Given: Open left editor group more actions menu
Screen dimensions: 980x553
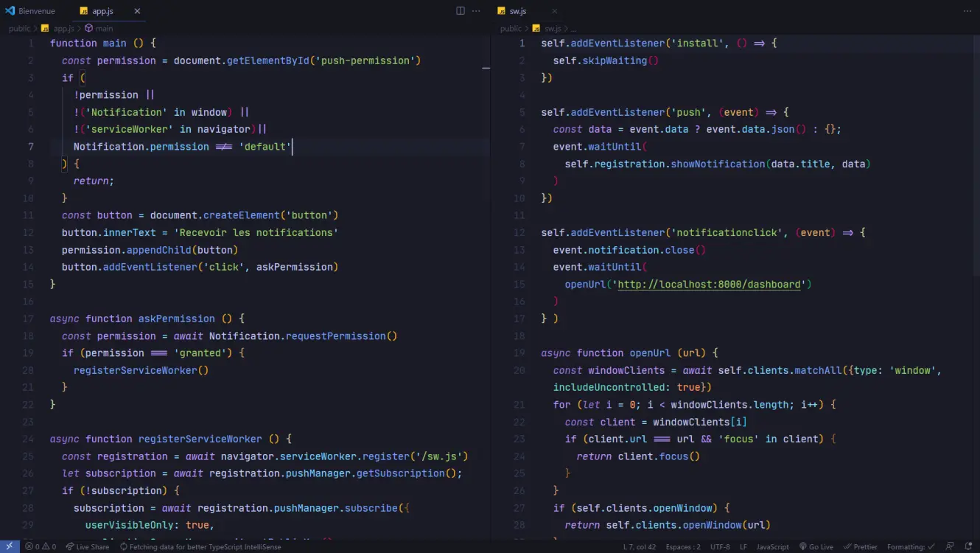Looking at the screenshot, I should pyautogui.click(x=476, y=11).
